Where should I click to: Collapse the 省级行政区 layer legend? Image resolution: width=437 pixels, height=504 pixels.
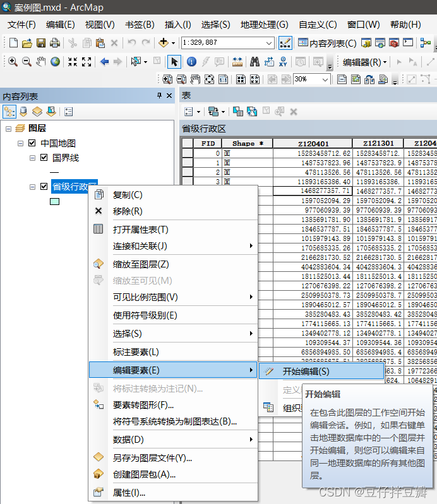pyautogui.click(x=32, y=187)
